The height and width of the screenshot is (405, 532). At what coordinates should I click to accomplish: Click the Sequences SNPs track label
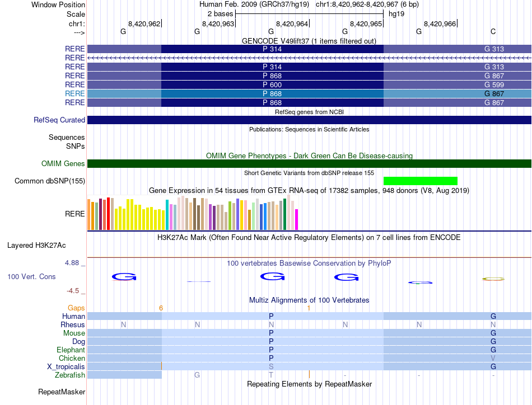[x=67, y=142]
